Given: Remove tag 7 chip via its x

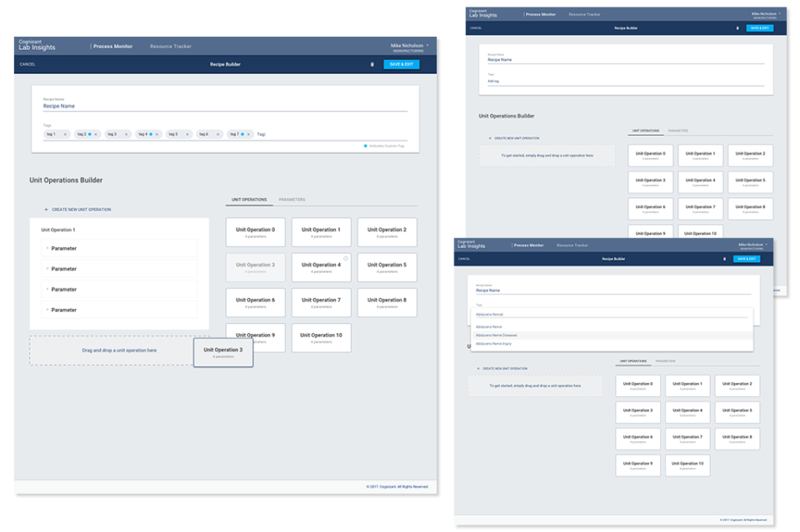Looking at the screenshot, I should 248,135.
